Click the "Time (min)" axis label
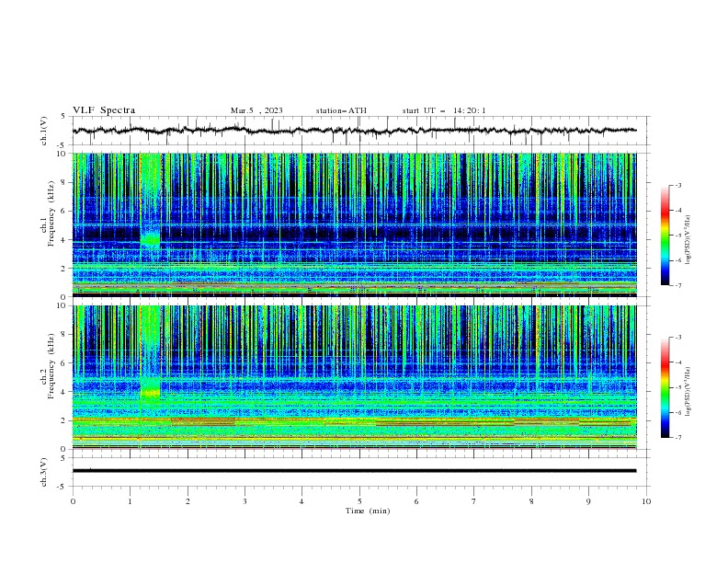The width and height of the screenshot is (728, 563). (x=368, y=511)
